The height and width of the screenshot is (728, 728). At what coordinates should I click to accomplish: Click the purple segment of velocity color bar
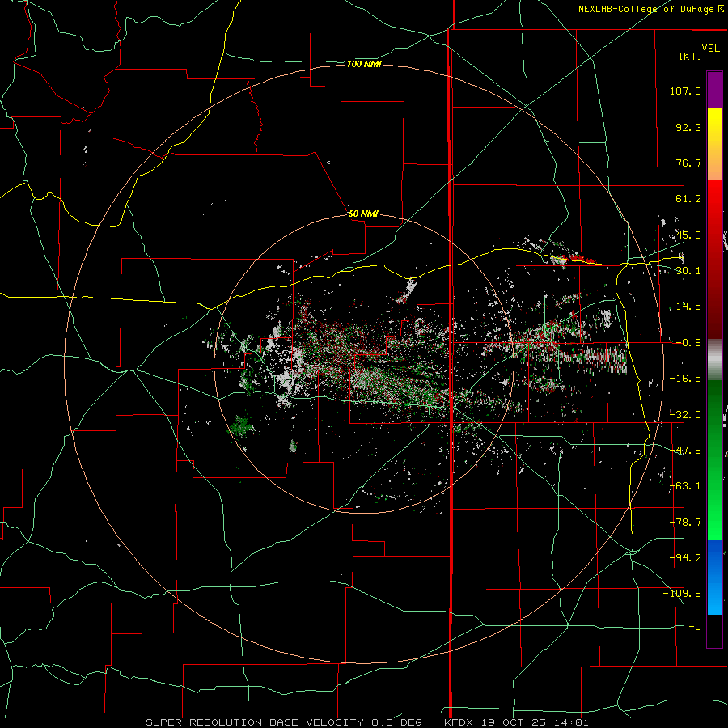[714, 90]
